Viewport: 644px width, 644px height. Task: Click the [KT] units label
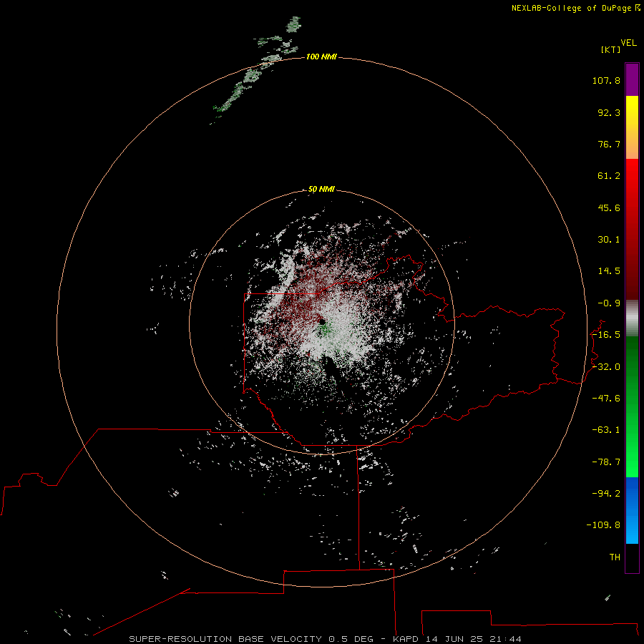(x=611, y=49)
